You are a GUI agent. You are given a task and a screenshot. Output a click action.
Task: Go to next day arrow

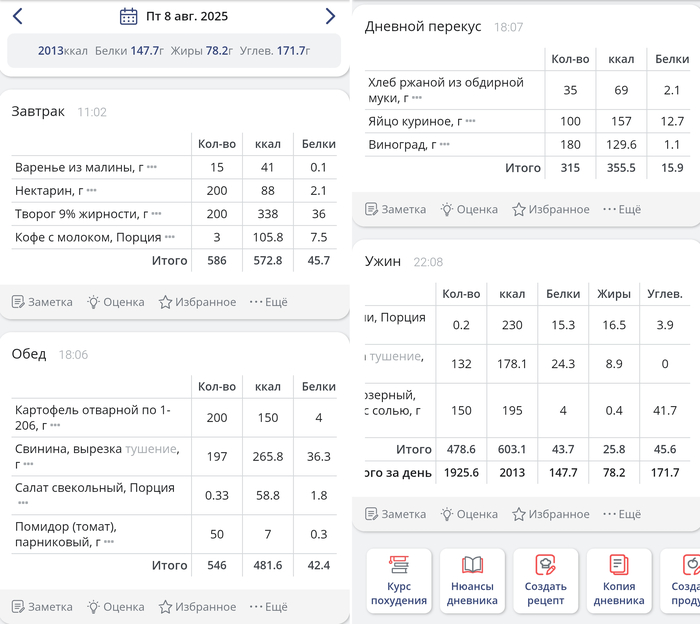coord(330,16)
